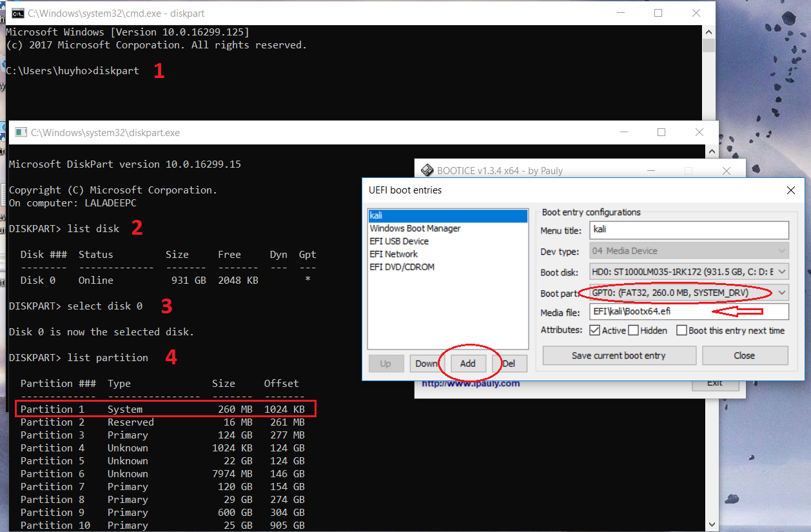
Task: Click the cmd window scroll-up arrow
Action: click(x=708, y=32)
